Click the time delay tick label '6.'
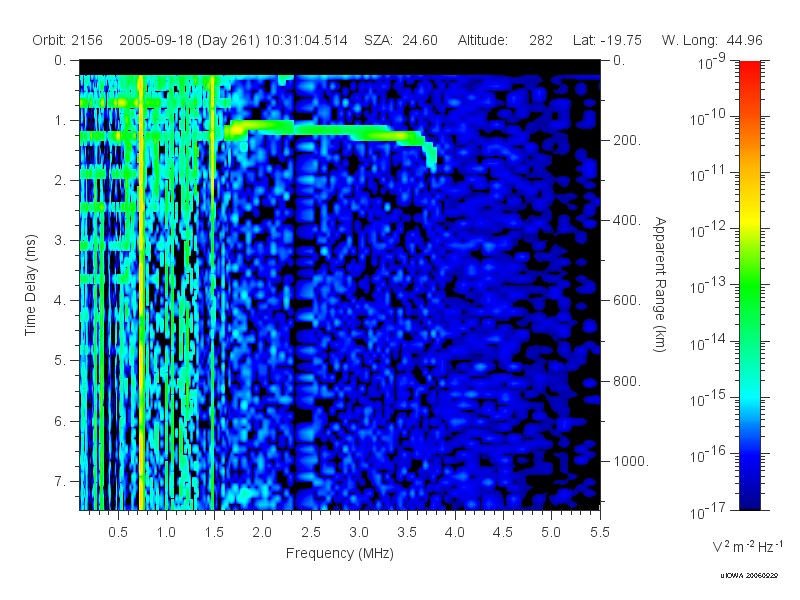This screenshot has height=600, width=800. (60, 421)
